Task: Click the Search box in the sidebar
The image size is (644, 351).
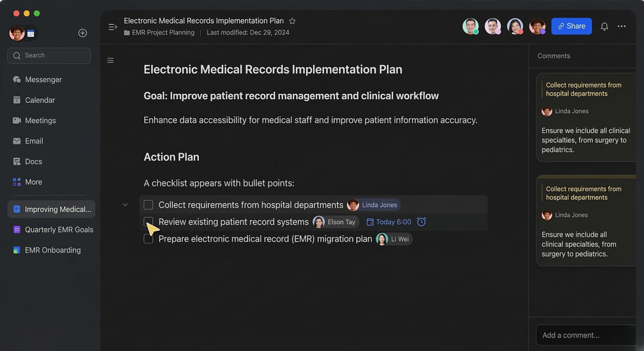Action: (x=49, y=56)
